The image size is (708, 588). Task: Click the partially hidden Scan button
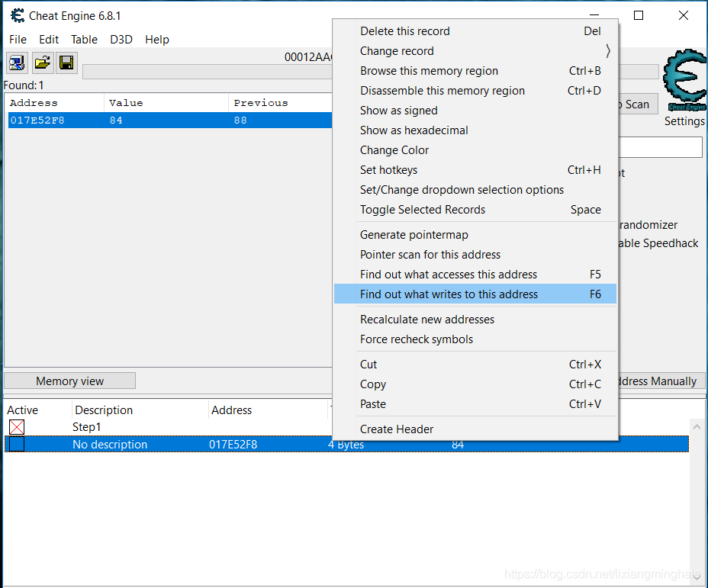tap(638, 104)
